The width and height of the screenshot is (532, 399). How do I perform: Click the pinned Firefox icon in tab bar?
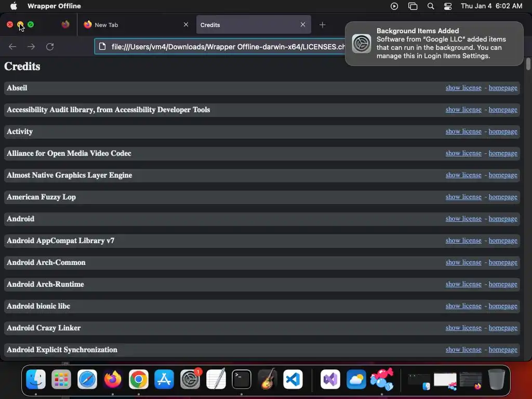65,24
